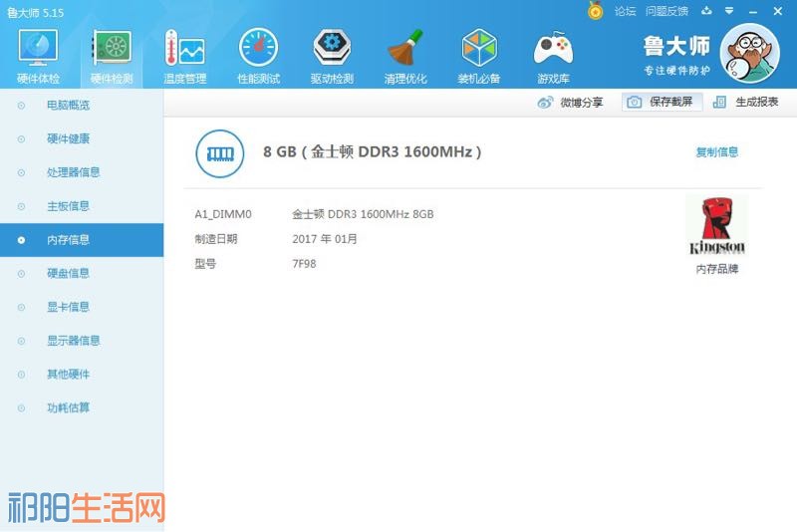Select 主板信息 in sidebar
The width and height of the screenshot is (797, 532).
[x=82, y=206]
